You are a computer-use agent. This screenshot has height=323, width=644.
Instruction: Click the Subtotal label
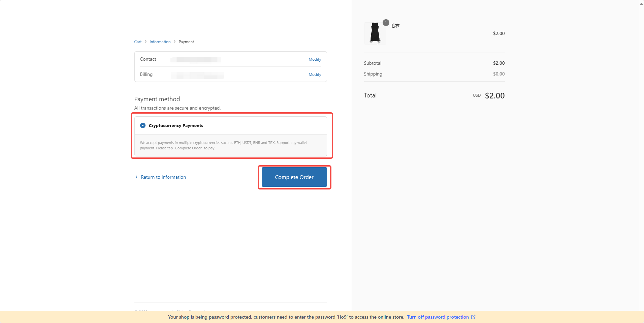(373, 63)
